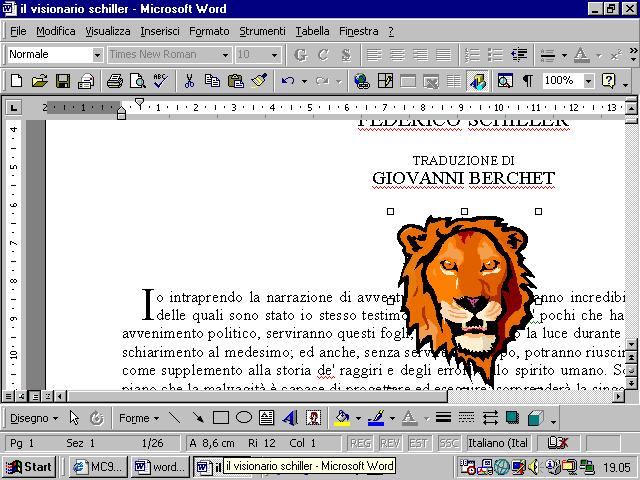Open the line color dropdown arrow
Screen dimensions: 640x480
coord(392,418)
